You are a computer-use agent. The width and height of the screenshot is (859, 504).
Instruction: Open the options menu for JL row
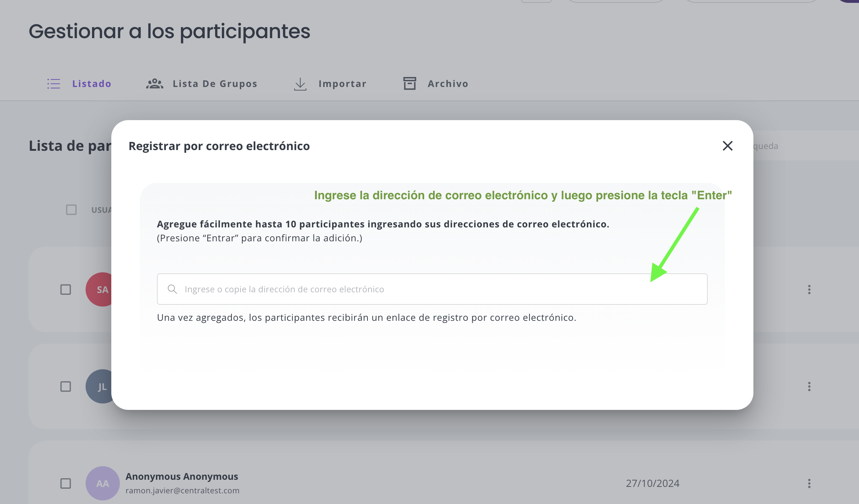click(809, 386)
